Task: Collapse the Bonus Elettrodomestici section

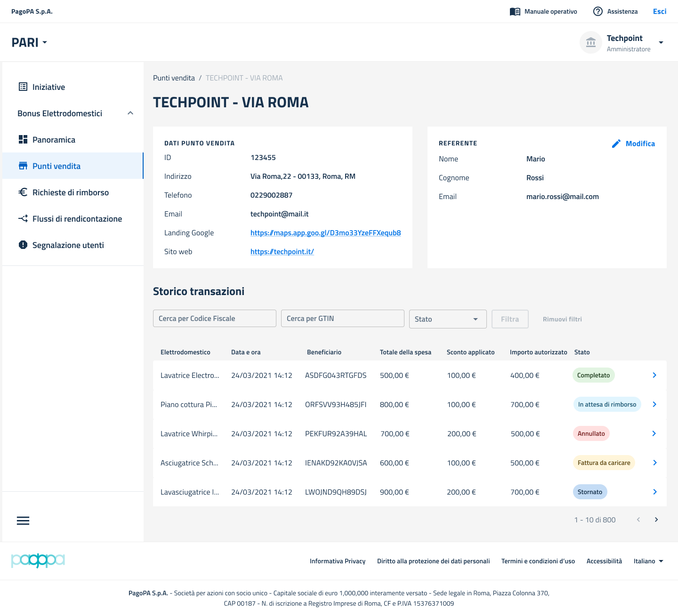Action: (130, 113)
